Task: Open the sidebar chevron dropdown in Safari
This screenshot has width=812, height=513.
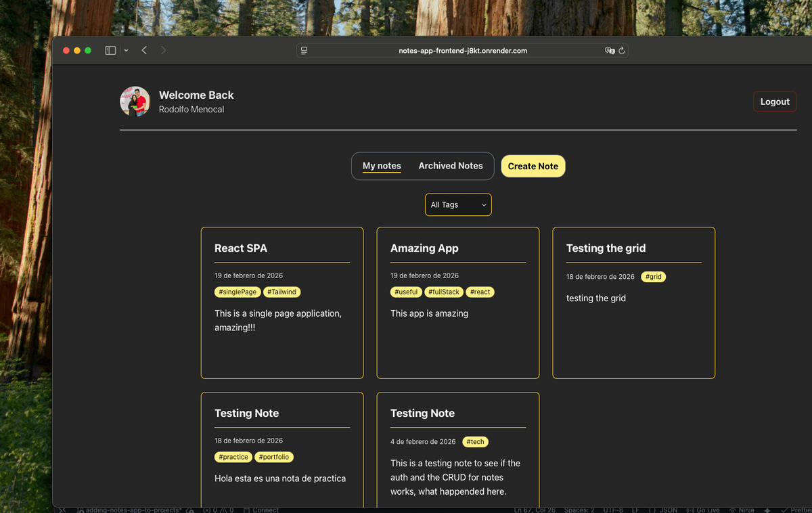Action: click(126, 50)
